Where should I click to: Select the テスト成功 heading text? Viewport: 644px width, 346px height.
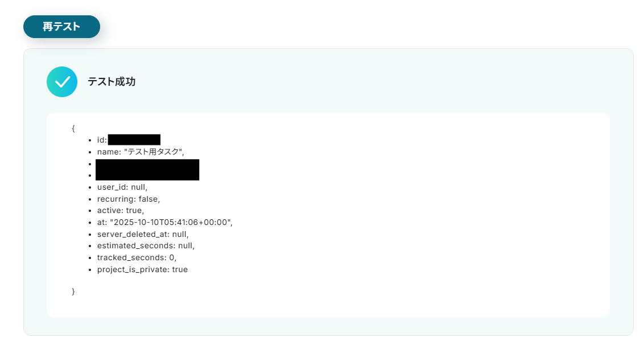pyautogui.click(x=112, y=82)
